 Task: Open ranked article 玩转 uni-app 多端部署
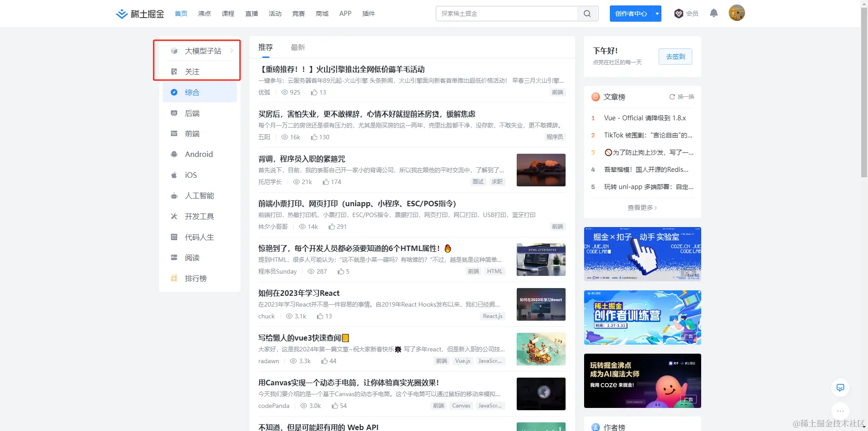pos(649,187)
